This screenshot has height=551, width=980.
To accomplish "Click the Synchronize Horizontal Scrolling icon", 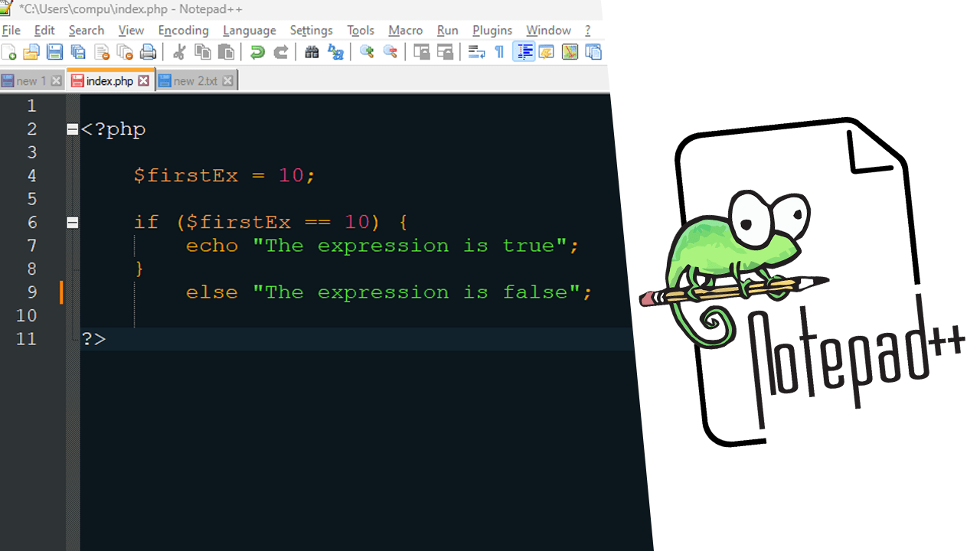I will point(446,52).
